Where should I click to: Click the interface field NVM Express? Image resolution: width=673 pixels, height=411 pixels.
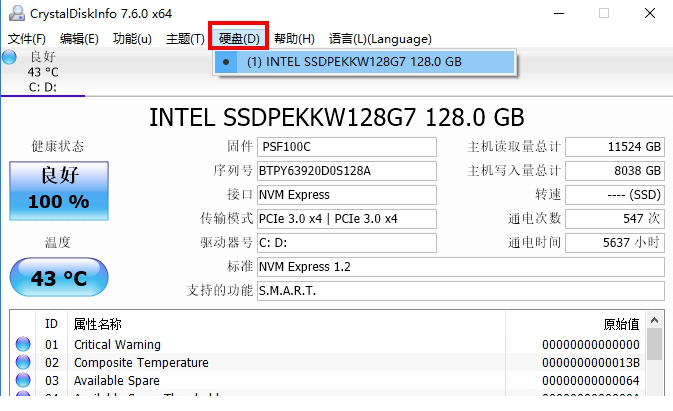347,195
